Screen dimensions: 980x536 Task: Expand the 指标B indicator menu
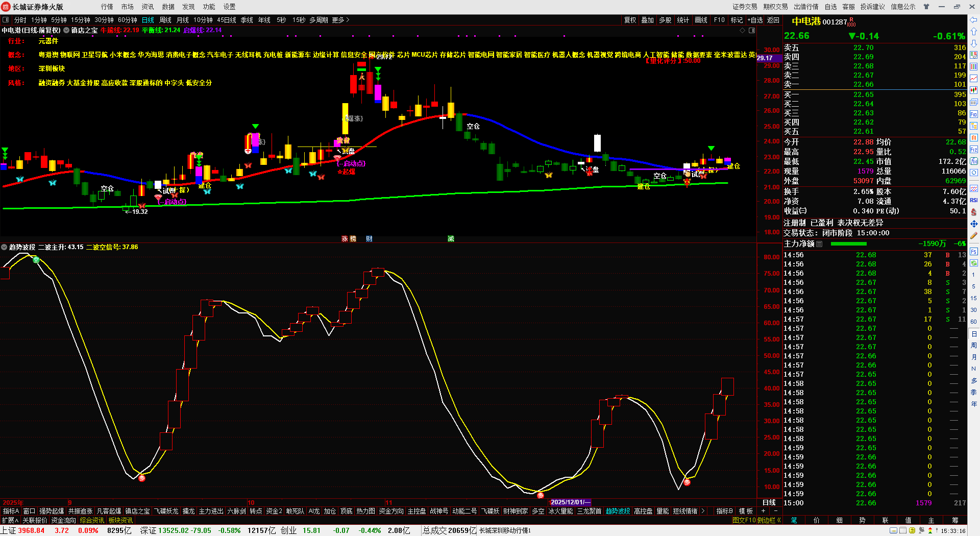pyautogui.click(x=724, y=511)
